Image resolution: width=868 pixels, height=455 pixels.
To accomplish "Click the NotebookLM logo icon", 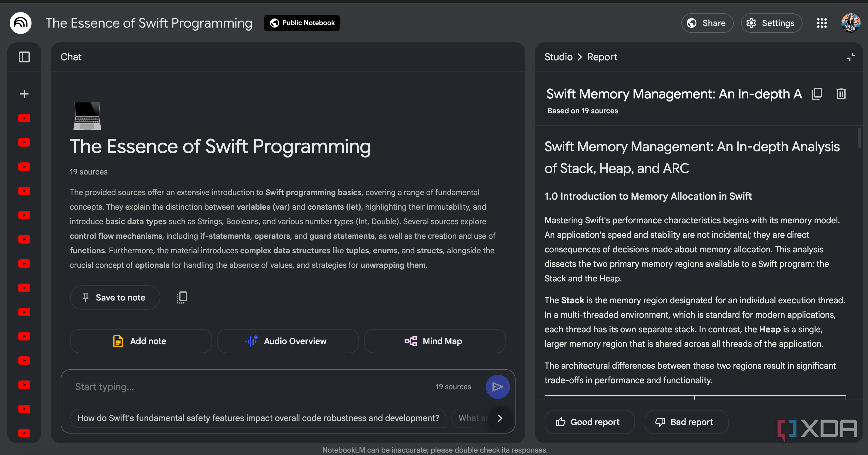I will (x=21, y=23).
